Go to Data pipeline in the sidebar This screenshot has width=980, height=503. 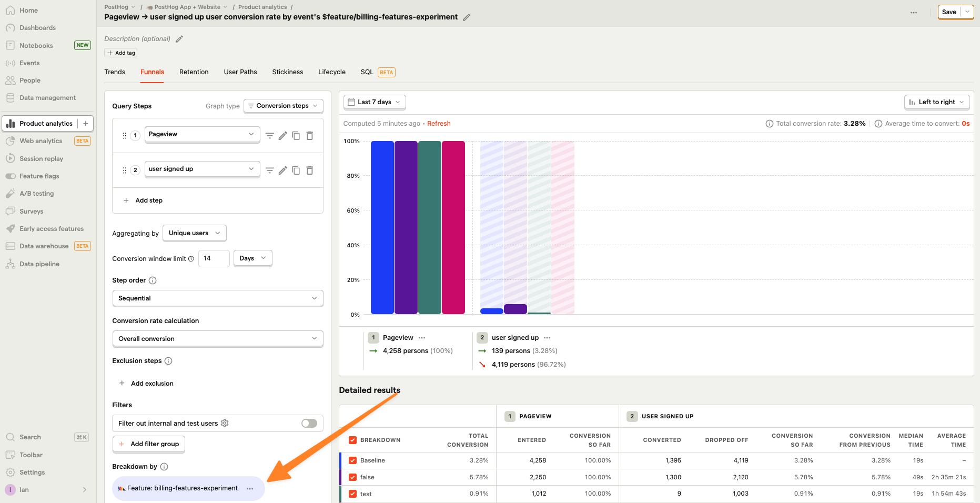39,264
